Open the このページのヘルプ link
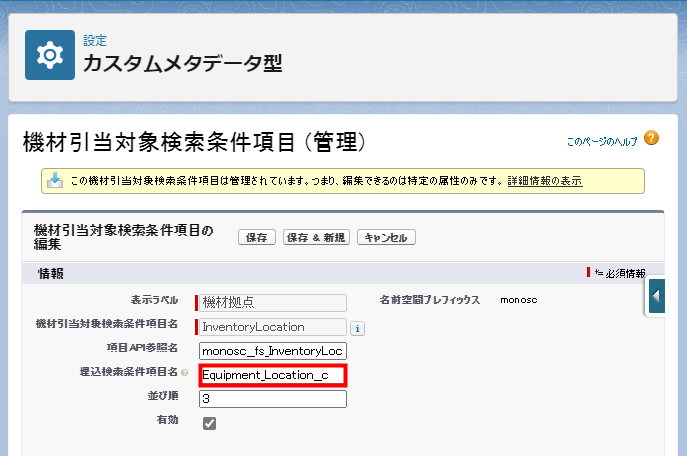 click(601, 142)
